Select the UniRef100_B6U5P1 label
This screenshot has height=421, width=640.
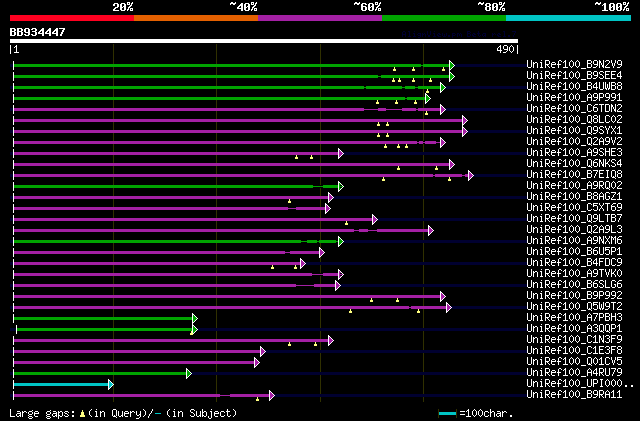point(574,252)
